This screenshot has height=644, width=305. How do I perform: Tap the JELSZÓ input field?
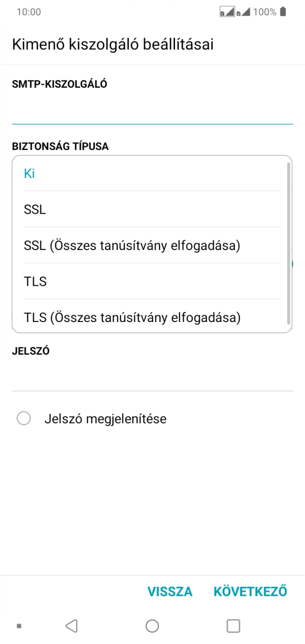click(152, 375)
